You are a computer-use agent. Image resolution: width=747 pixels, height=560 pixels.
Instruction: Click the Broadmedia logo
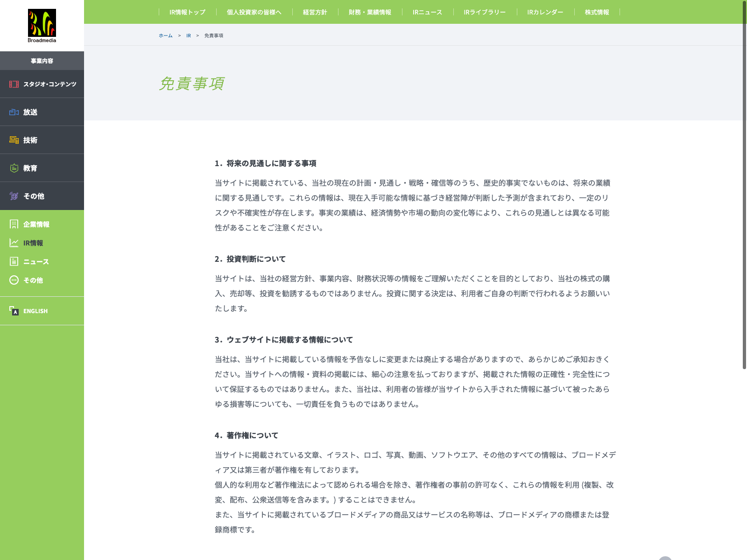(x=42, y=26)
